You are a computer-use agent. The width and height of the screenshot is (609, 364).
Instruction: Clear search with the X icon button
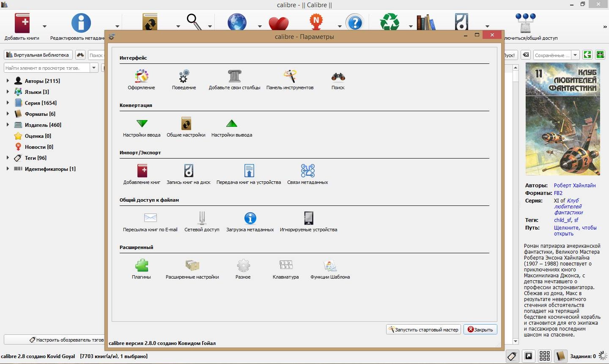tap(525, 55)
